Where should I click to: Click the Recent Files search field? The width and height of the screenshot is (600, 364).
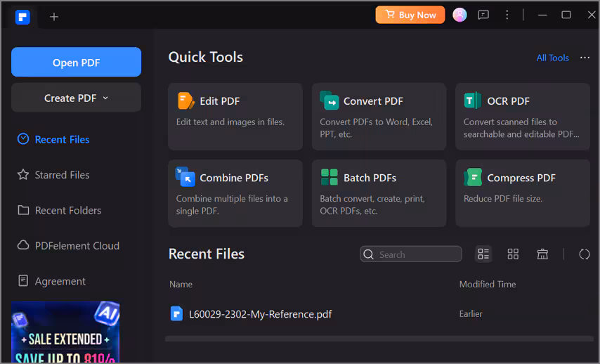tap(411, 254)
